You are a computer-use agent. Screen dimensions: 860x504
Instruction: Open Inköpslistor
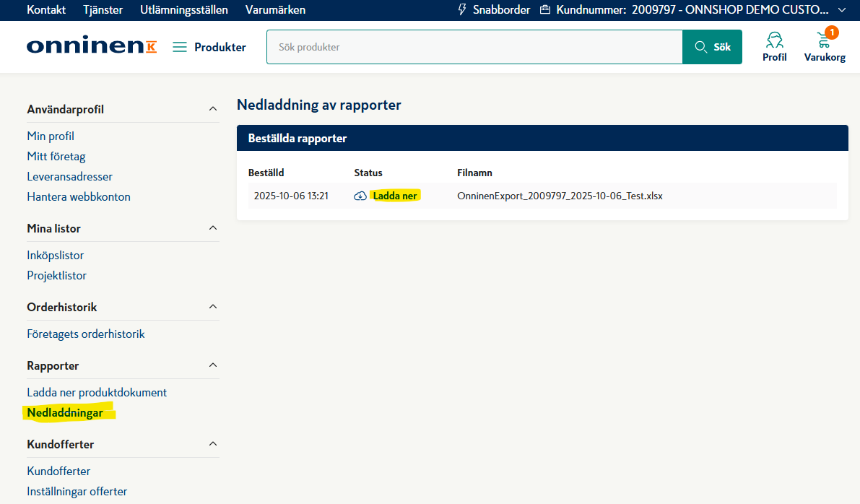click(x=56, y=256)
